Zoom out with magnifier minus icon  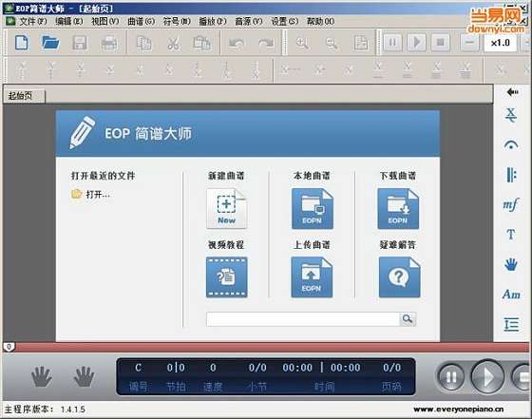(x=332, y=43)
